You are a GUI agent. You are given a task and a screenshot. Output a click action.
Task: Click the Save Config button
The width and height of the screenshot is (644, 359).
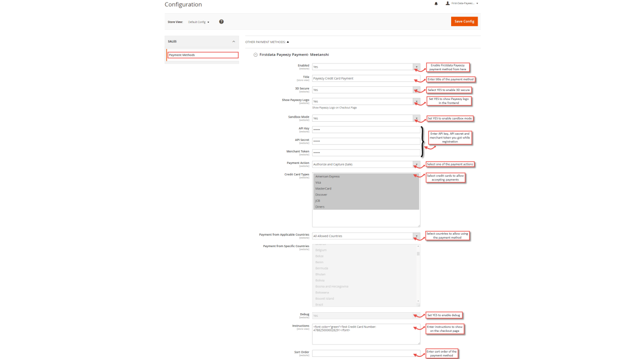click(464, 21)
